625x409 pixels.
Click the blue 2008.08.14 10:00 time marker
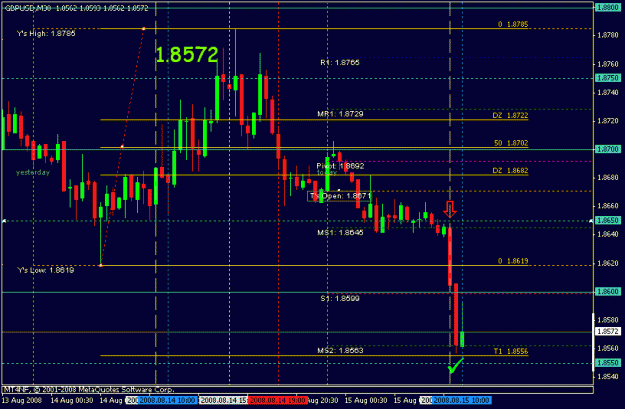click(x=167, y=400)
